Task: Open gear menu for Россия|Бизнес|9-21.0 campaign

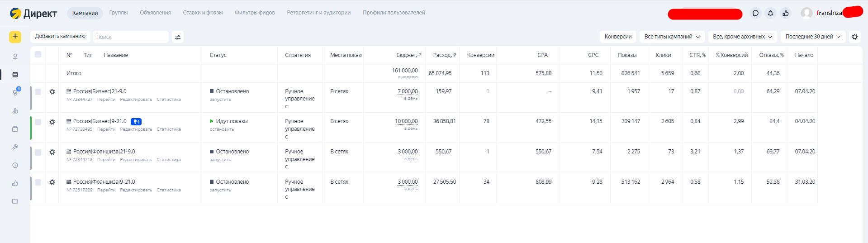Action: [52, 122]
